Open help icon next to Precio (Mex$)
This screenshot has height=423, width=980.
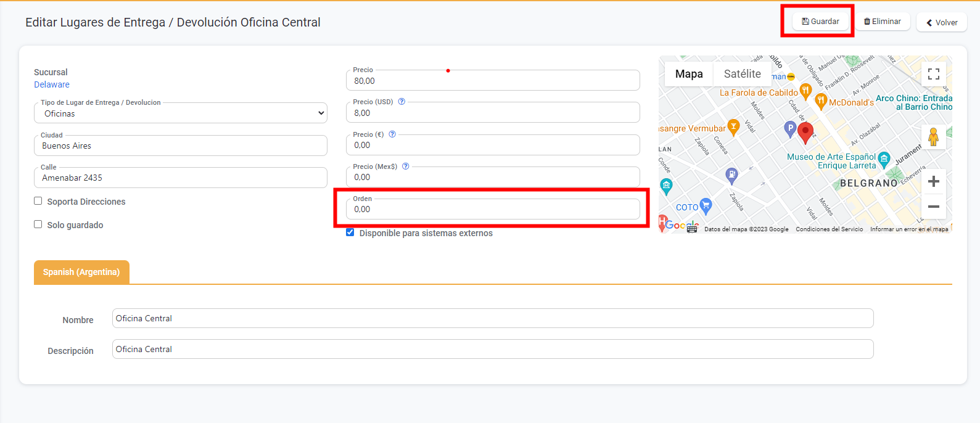click(x=406, y=166)
